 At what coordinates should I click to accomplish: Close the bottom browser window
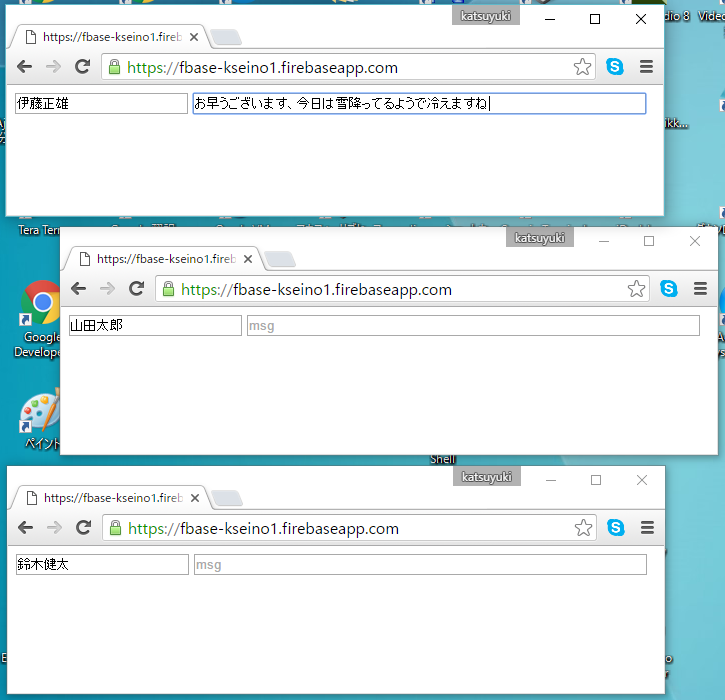(x=642, y=480)
